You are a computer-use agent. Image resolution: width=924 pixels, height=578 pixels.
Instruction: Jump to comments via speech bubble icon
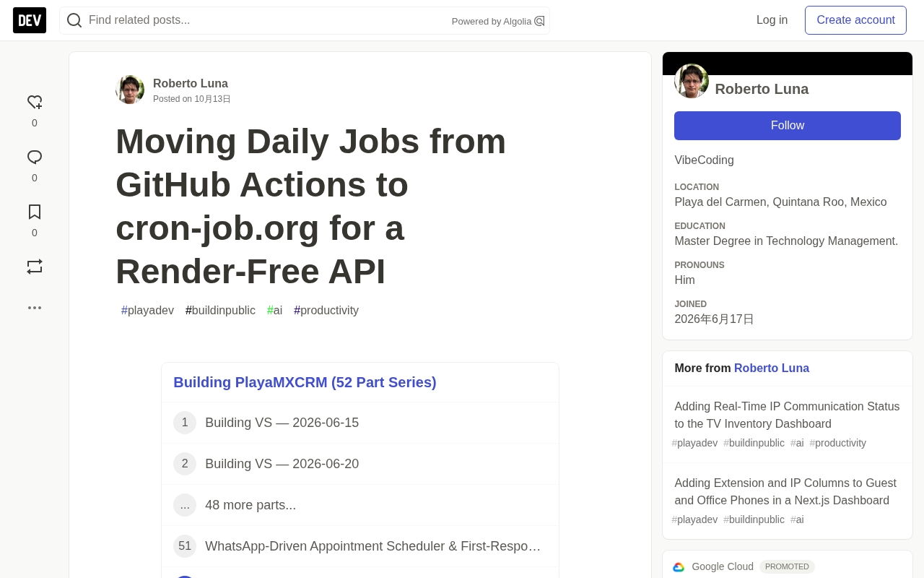click(35, 158)
